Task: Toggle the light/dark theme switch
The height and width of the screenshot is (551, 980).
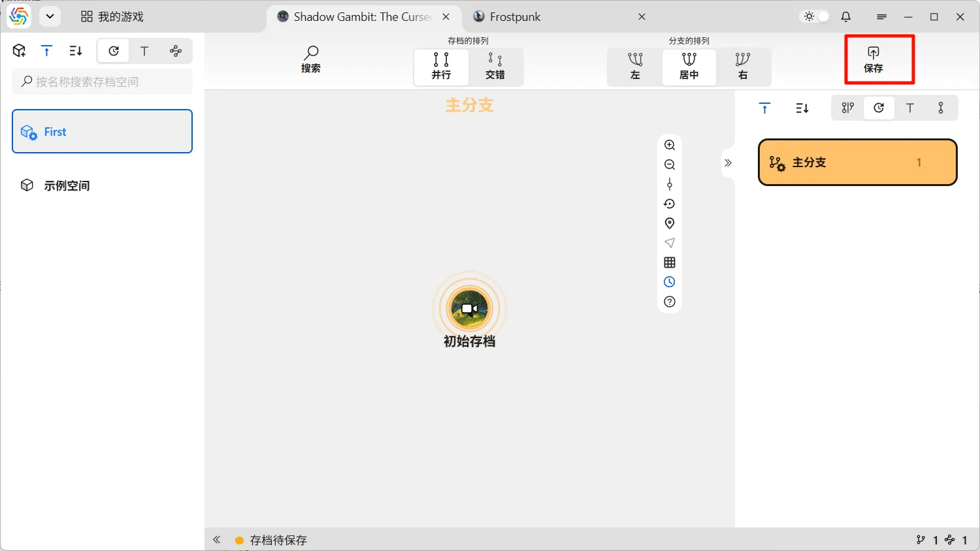Action: (x=817, y=17)
